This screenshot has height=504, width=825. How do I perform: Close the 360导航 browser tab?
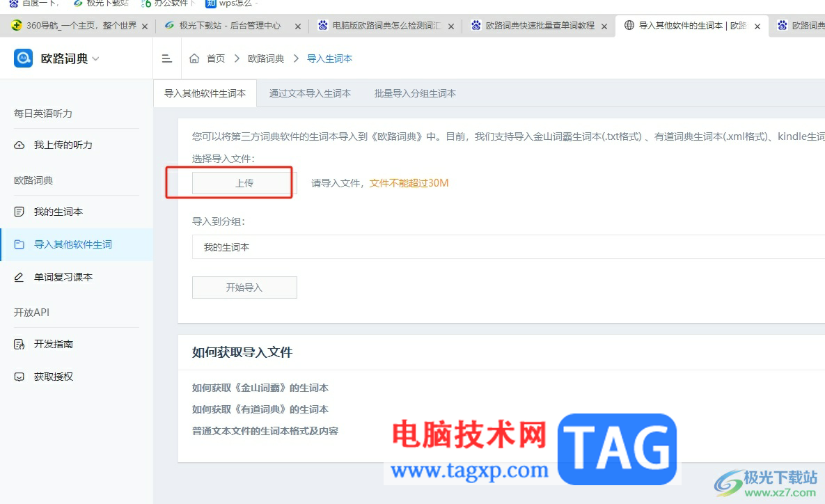click(x=145, y=26)
